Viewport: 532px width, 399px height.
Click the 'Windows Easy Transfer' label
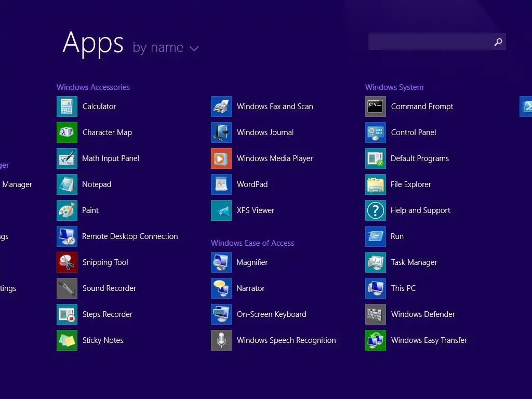click(x=429, y=340)
